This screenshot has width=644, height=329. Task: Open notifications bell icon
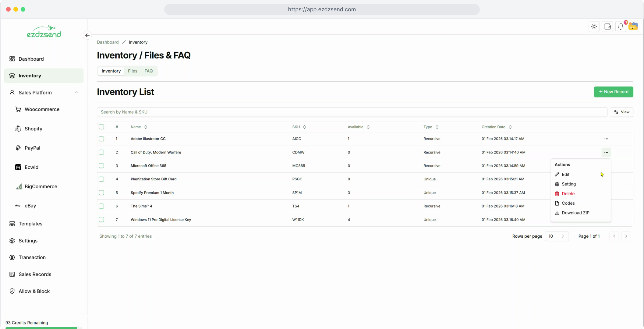[x=621, y=27]
